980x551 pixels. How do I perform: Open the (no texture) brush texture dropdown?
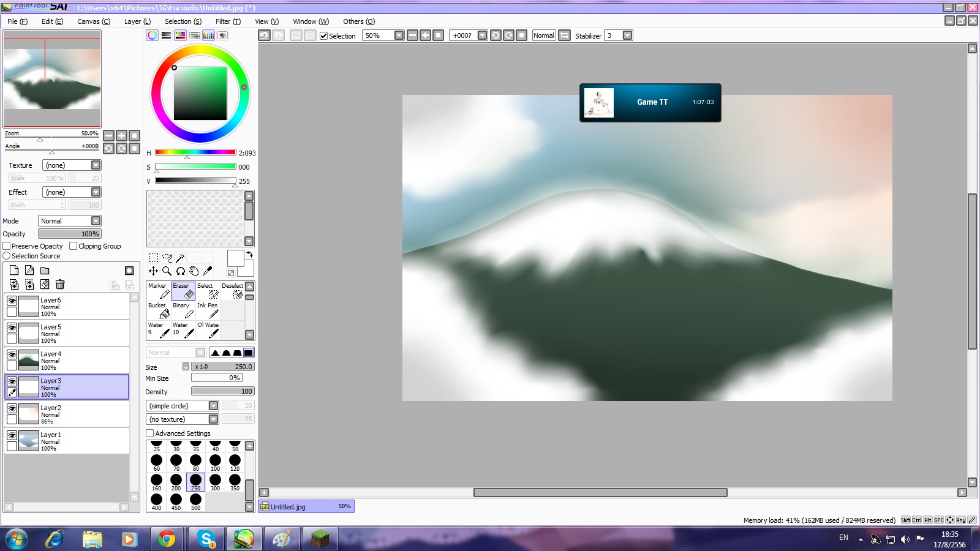point(183,419)
